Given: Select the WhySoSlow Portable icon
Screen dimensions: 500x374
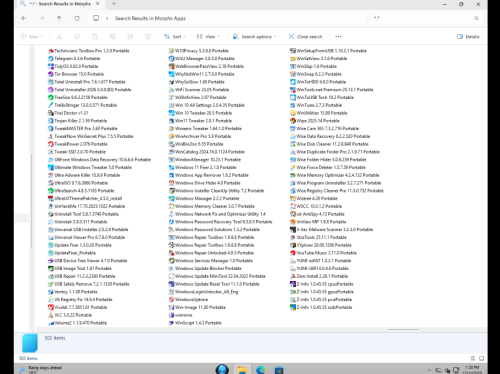Looking at the screenshot, I should (x=171, y=82).
